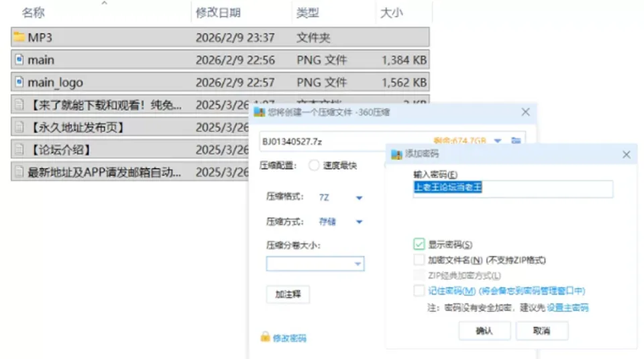
Task: Click the 取消 button
Action: [x=542, y=331]
